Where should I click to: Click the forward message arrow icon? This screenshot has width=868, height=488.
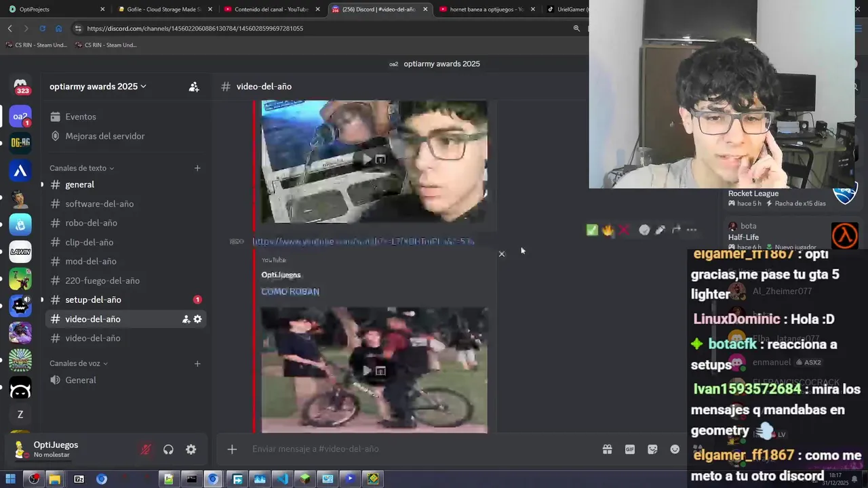pos(676,230)
